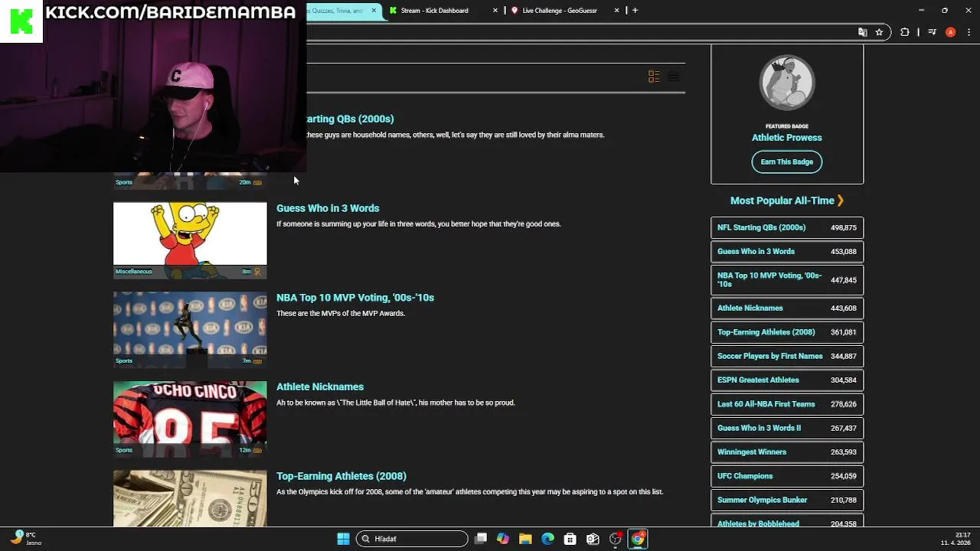Open Last 60 All-NBA First Teams quiz
The image size is (980, 551).
(x=787, y=404)
